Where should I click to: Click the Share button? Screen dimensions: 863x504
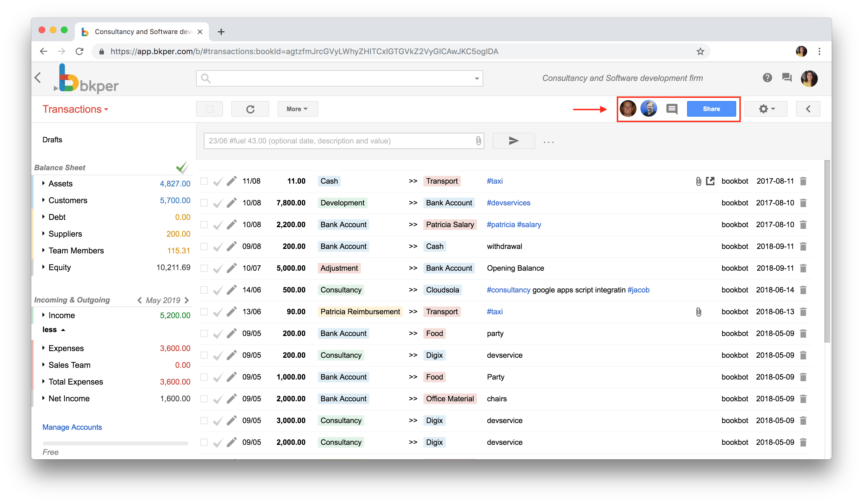click(x=711, y=109)
